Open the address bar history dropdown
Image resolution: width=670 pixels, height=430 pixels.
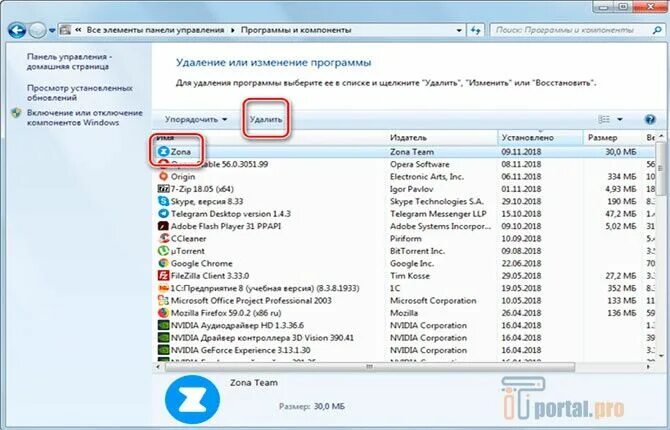click(459, 30)
